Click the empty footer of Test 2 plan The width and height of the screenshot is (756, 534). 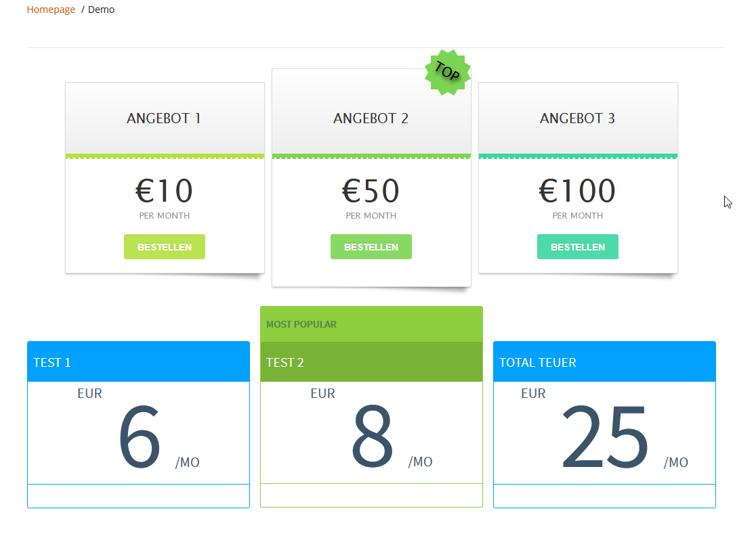coord(371,495)
